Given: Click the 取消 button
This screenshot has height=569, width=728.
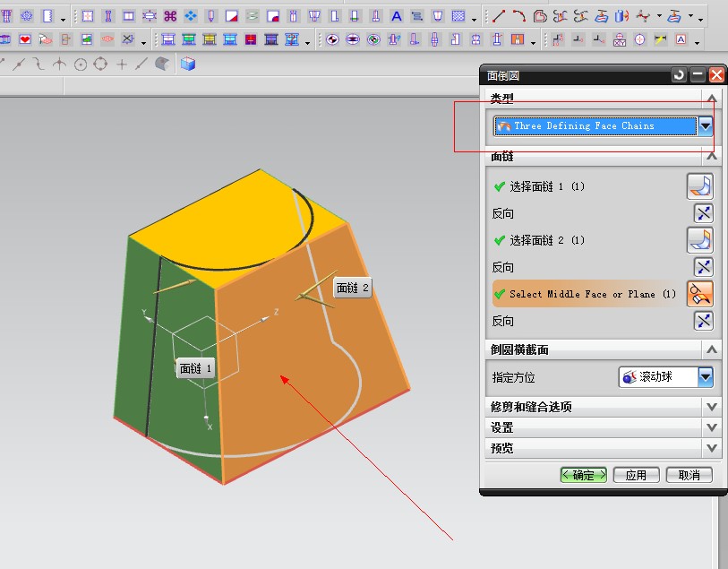Looking at the screenshot, I should click(x=689, y=475).
